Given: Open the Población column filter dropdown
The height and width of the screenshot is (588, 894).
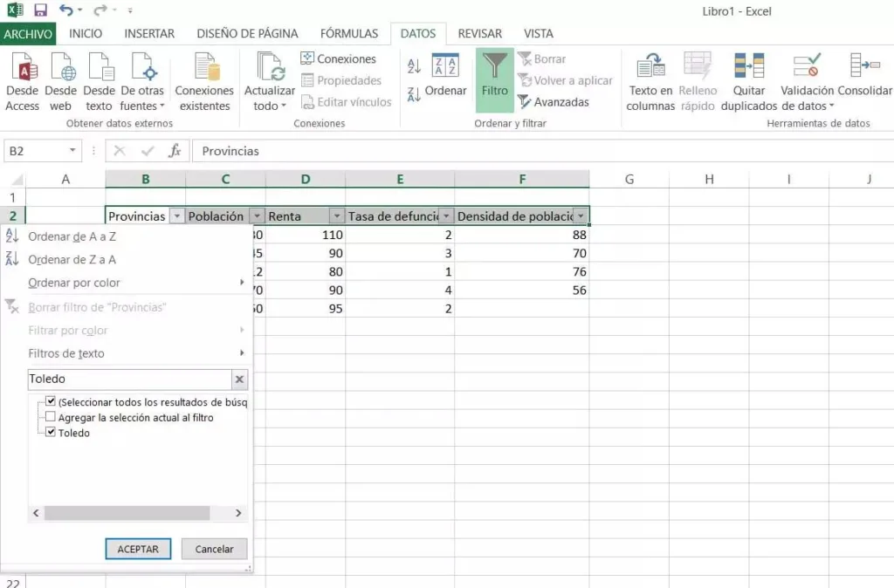Looking at the screenshot, I should pos(256,216).
